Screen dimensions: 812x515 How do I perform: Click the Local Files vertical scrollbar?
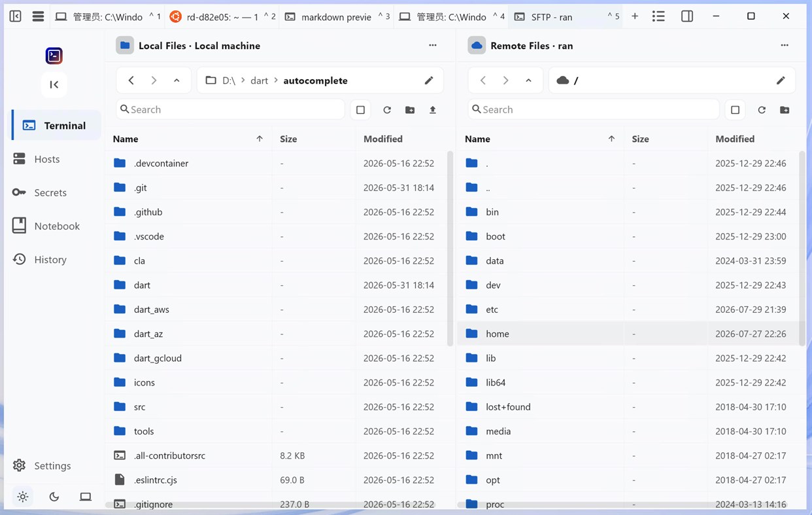tap(450, 249)
